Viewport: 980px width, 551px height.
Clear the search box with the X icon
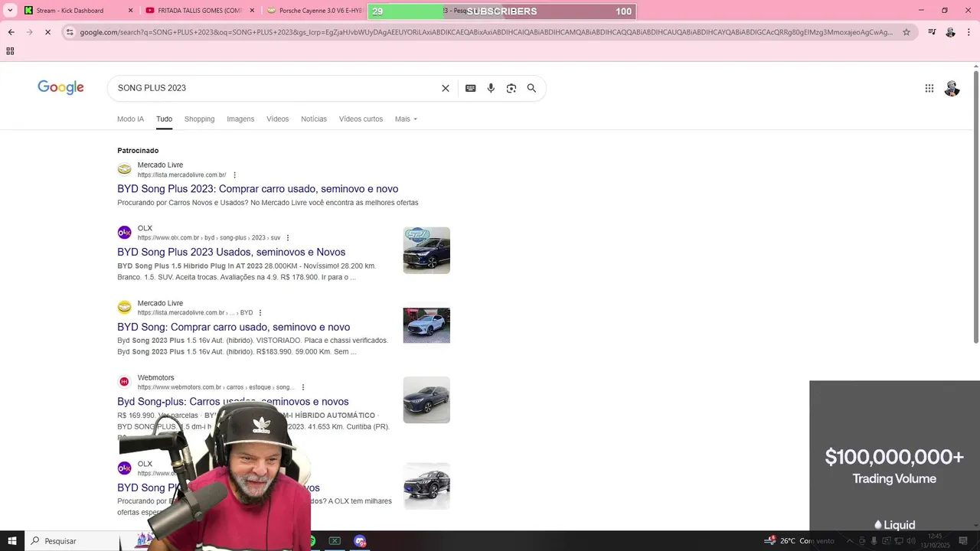tap(446, 88)
